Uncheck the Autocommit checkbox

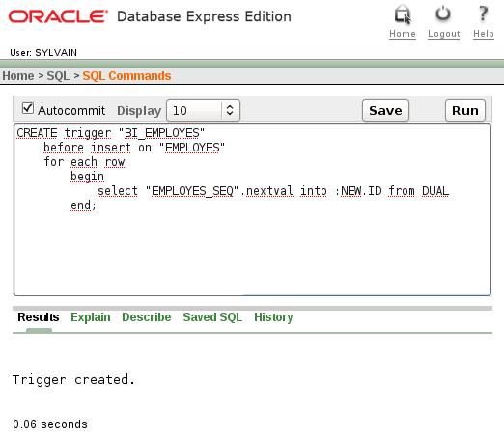pyautogui.click(x=28, y=108)
